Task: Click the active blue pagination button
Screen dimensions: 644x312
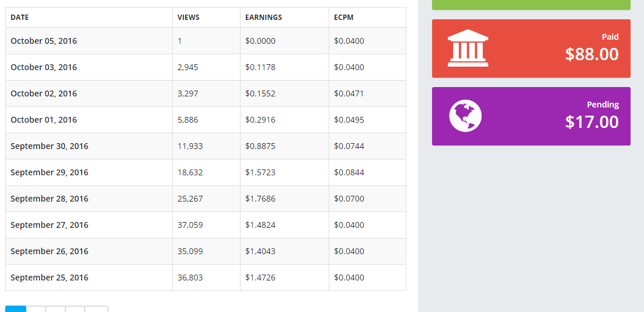Action: 16,308
